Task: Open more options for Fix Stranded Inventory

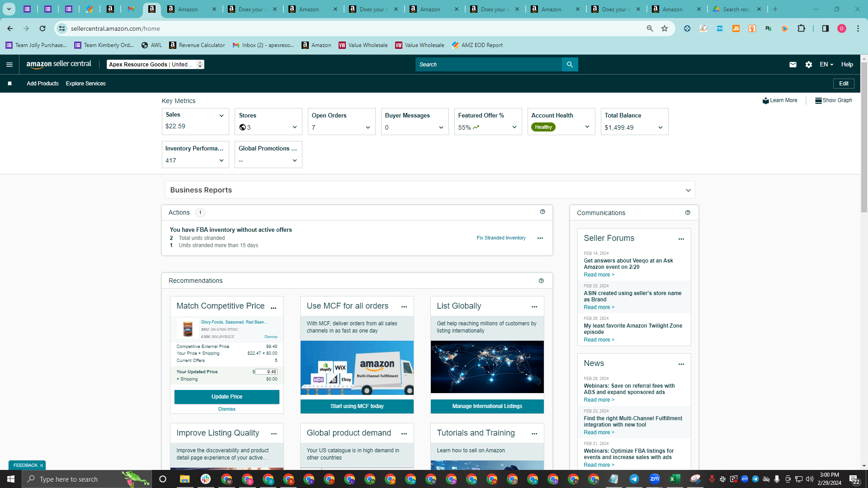Action: tap(540, 238)
